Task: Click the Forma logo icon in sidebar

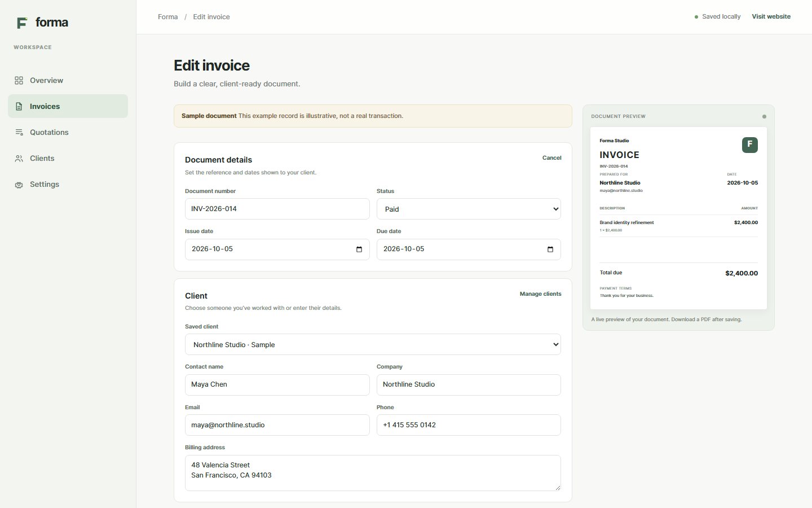Action: 22,23
